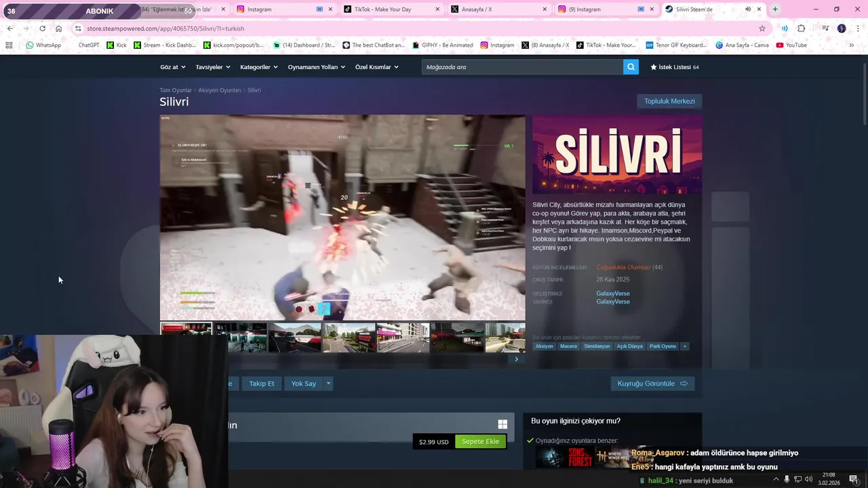Open the Ana Sayfa - Canva bookmark
Viewport: 868px width, 488px height.
pos(742,45)
